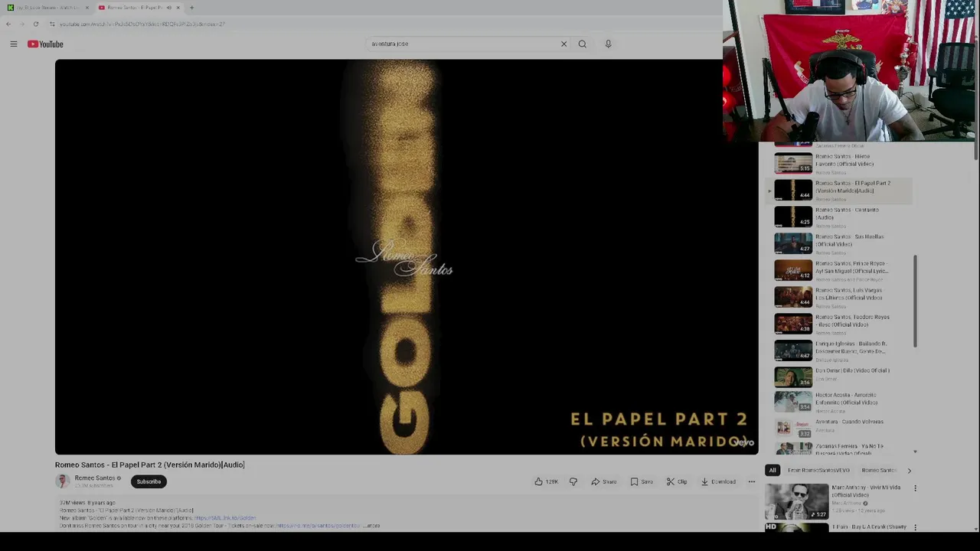
Task: Play 'Los Últimos' with Luis Vargas
Action: tap(840, 297)
